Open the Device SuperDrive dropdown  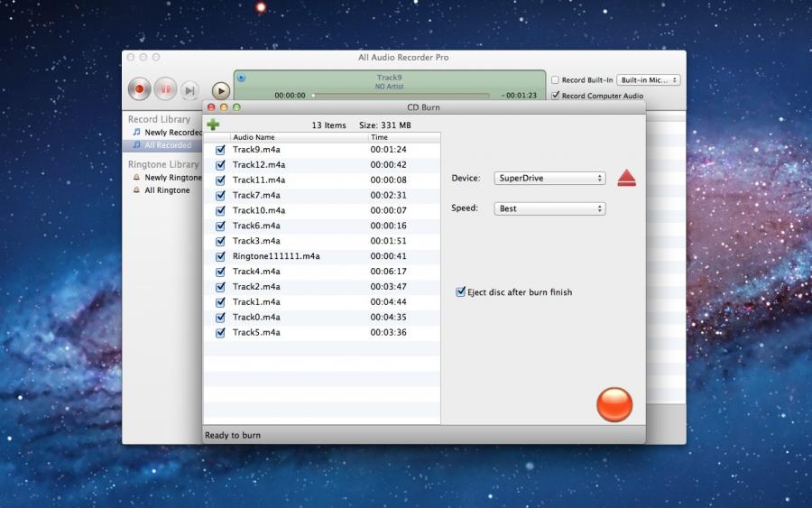click(x=549, y=178)
